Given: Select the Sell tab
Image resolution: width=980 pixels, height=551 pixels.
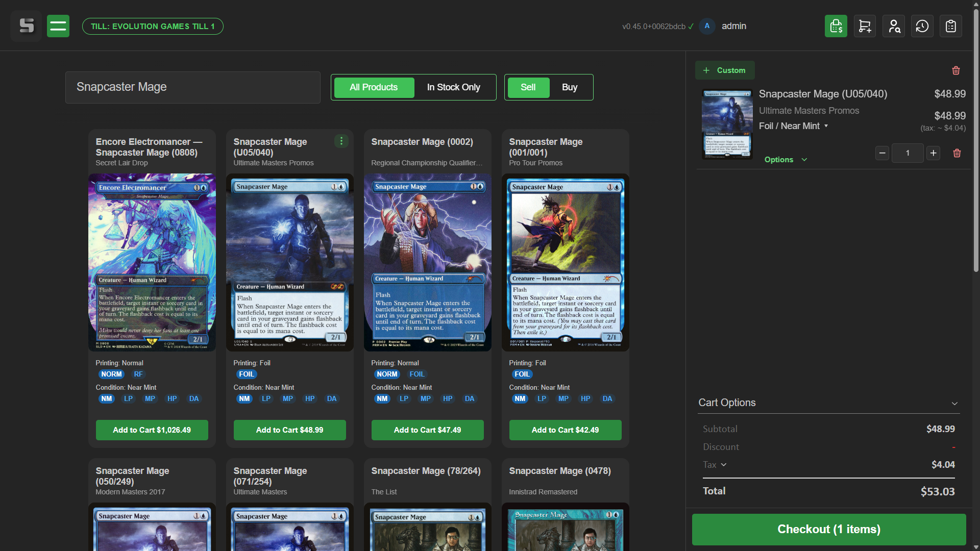Looking at the screenshot, I should point(528,87).
